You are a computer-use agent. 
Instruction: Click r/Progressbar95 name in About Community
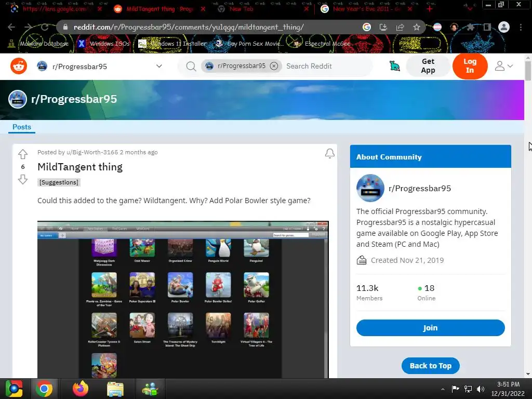click(x=420, y=188)
